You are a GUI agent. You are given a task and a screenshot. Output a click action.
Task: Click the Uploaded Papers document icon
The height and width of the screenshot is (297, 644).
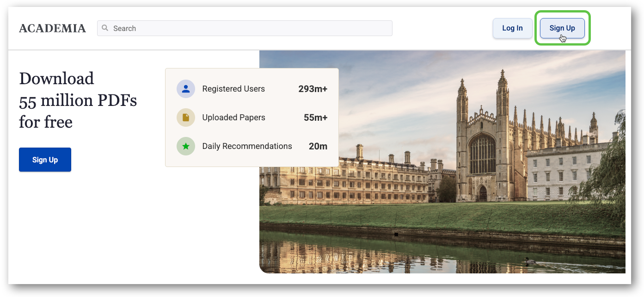coord(186,118)
